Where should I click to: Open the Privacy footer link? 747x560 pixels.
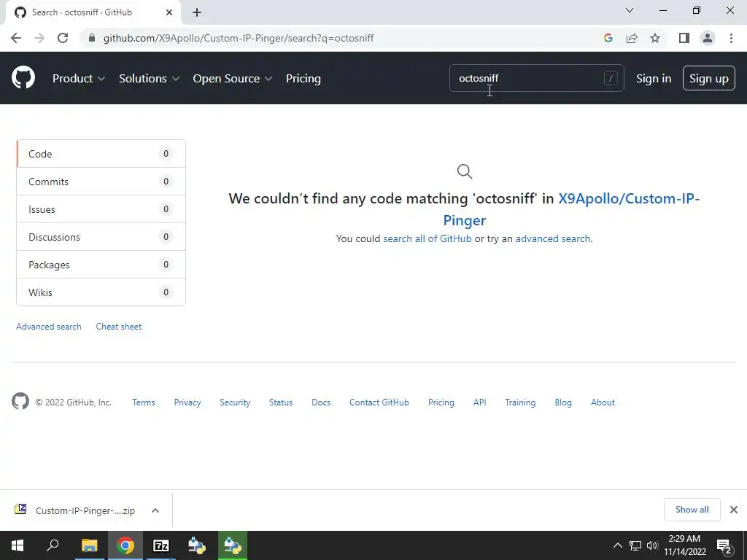187,402
